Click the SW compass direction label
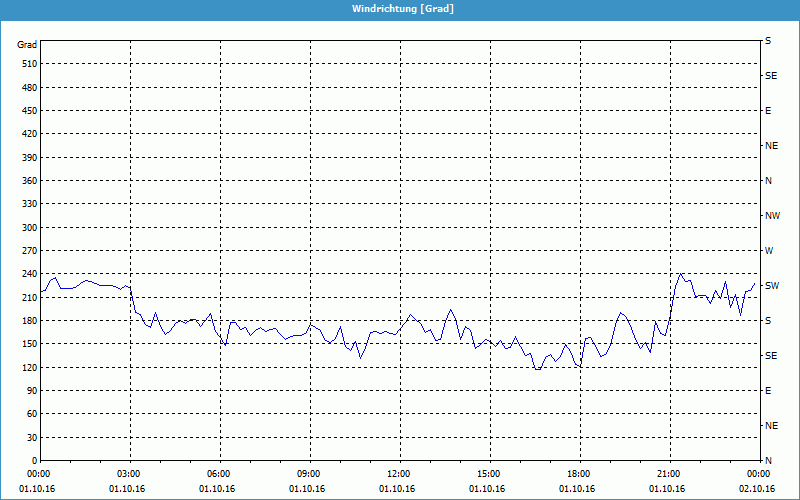The height and width of the screenshot is (500, 800). pyautogui.click(x=772, y=286)
